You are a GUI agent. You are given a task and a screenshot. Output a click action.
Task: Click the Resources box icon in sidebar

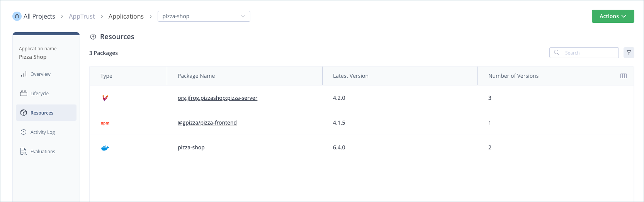tap(24, 113)
